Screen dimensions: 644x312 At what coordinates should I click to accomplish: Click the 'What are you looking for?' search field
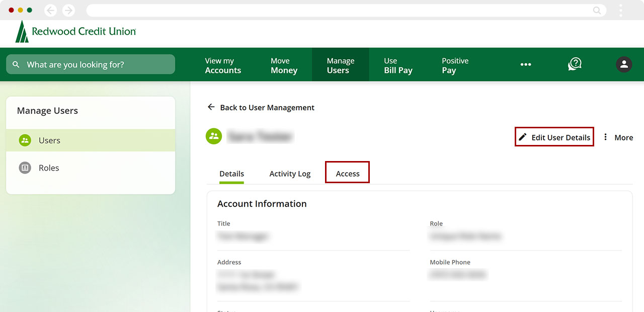tap(91, 64)
